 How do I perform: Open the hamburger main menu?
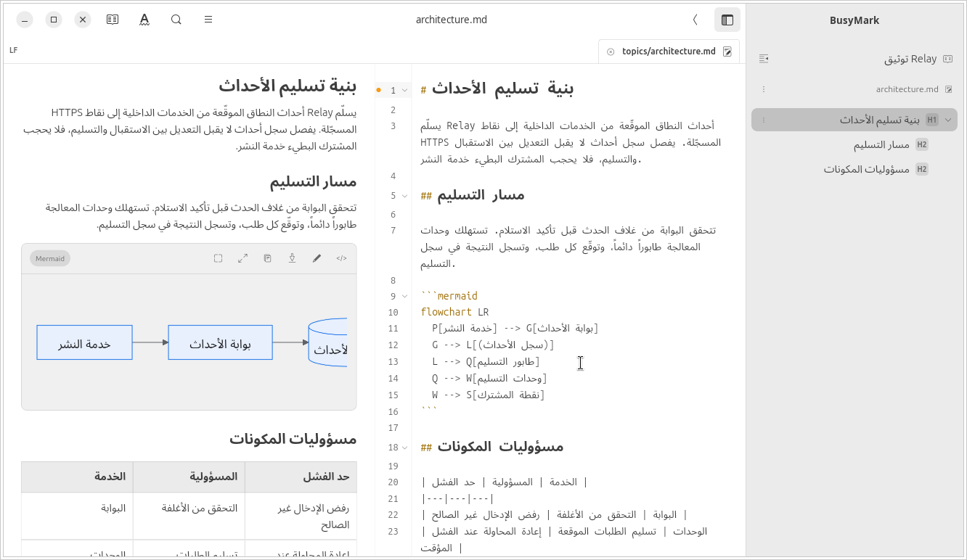208,20
